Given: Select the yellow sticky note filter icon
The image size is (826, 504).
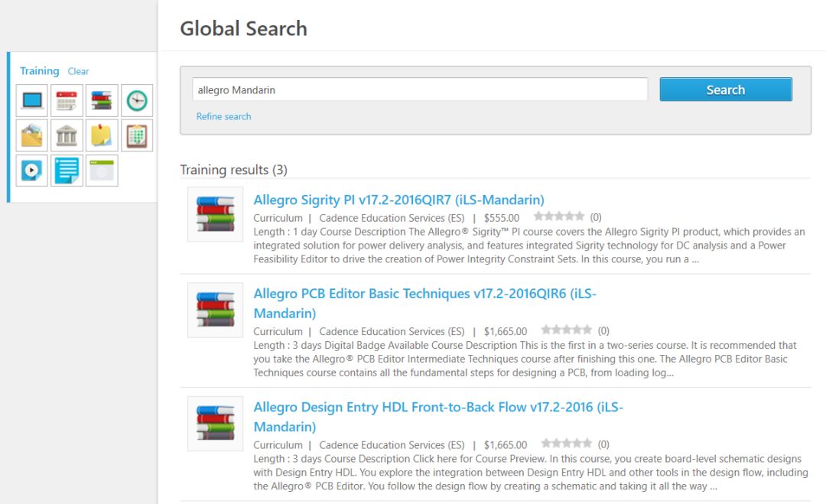Looking at the screenshot, I should click(x=102, y=135).
